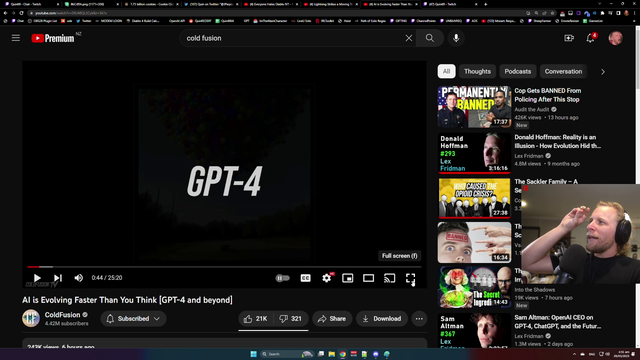The image size is (640, 360).
Task: Open more actions ellipsis menu
Action: pos(419,319)
